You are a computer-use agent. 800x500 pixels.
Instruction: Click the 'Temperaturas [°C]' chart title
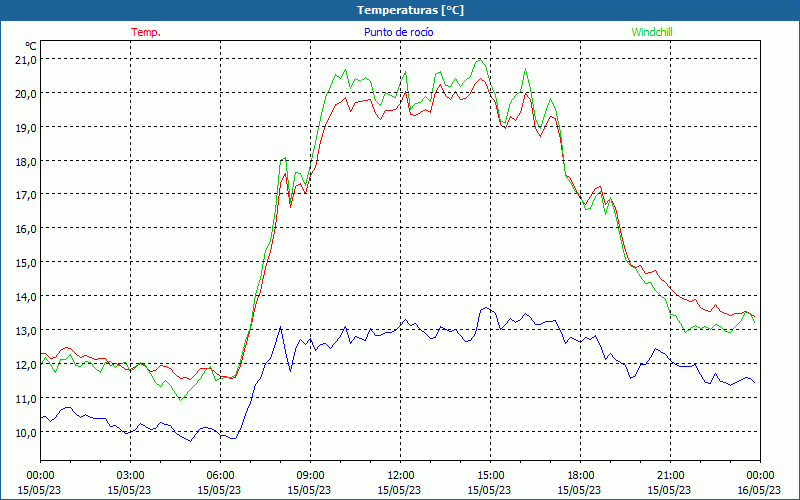(x=410, y=10)
